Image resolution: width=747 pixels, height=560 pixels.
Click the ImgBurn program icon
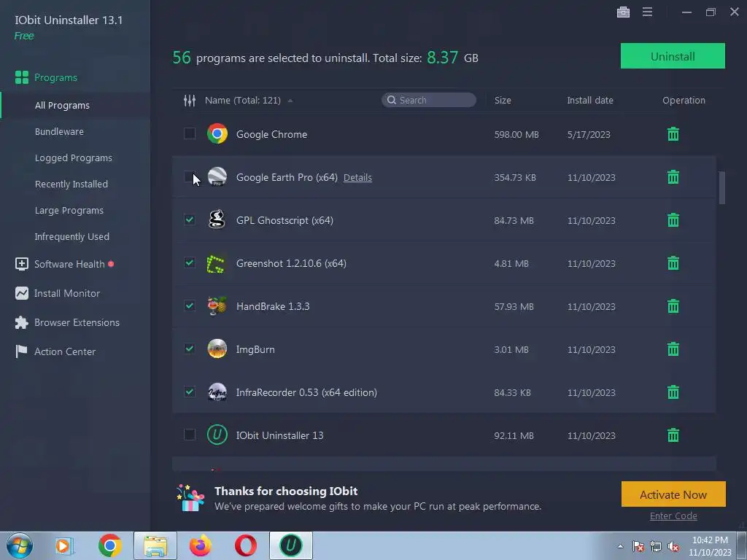pos(217,349)
